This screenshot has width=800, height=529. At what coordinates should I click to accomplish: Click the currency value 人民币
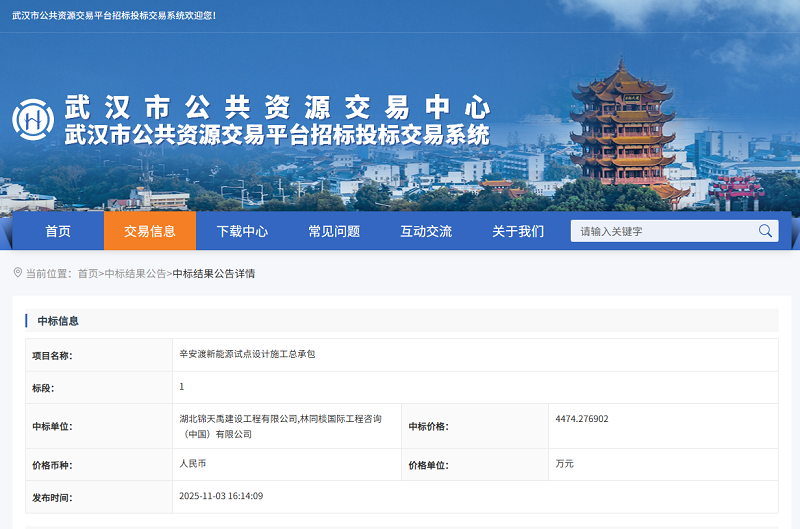coord(193,463)
